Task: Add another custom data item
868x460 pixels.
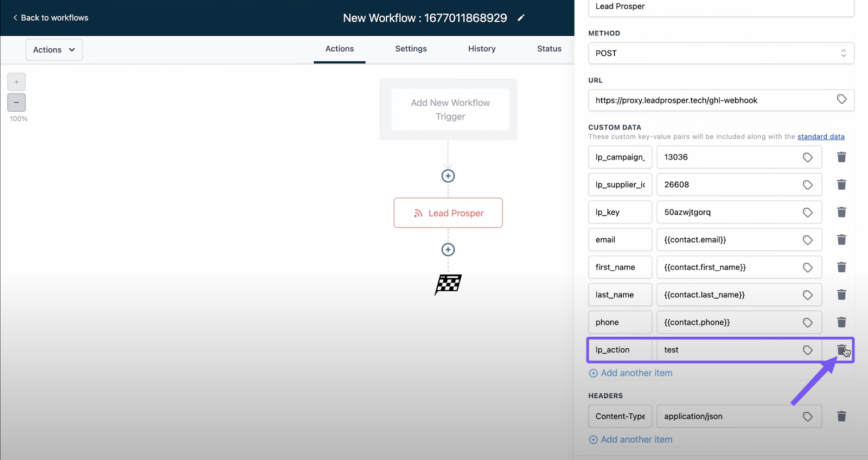Action: pos(631,373)
